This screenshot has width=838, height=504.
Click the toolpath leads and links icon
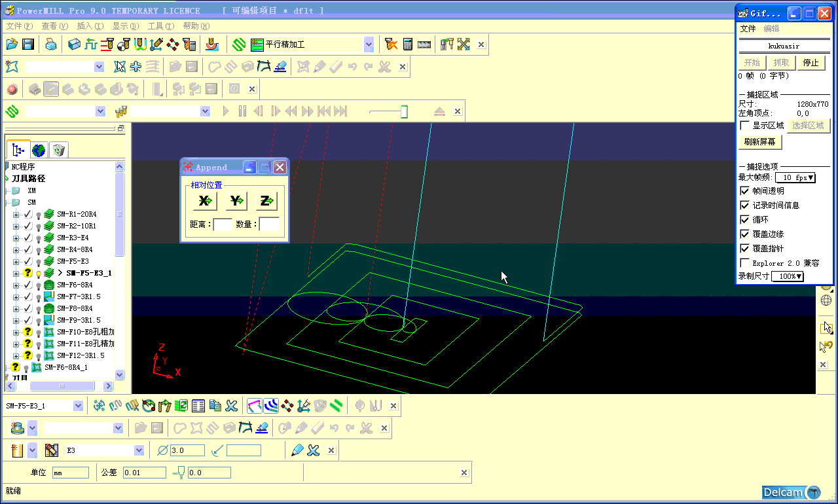(140, 45)
